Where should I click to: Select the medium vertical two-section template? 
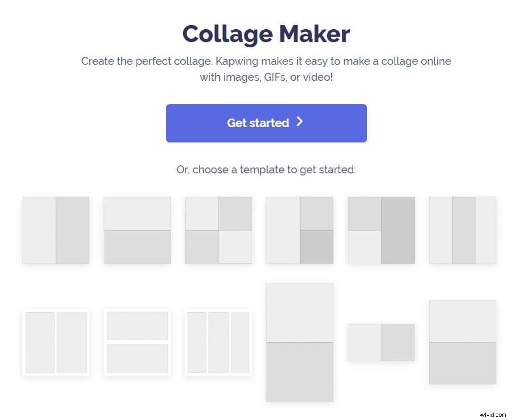pos(462,342)
